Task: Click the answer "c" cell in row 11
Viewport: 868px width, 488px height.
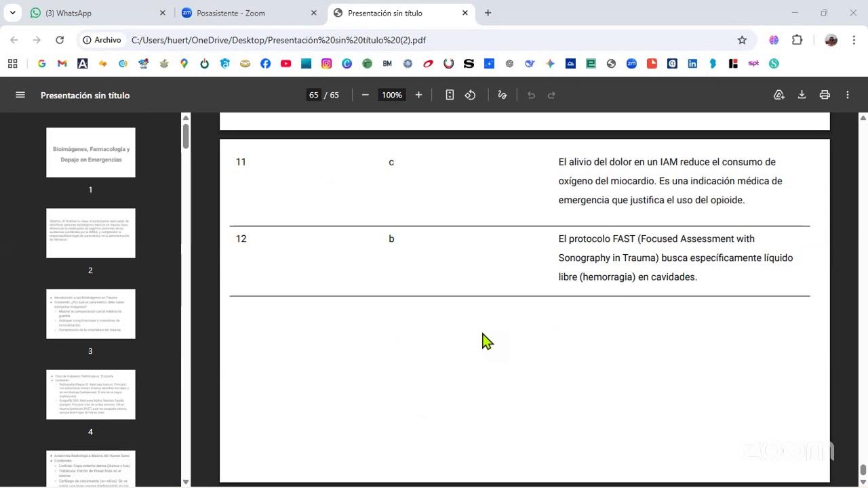Action: [391, 162]
